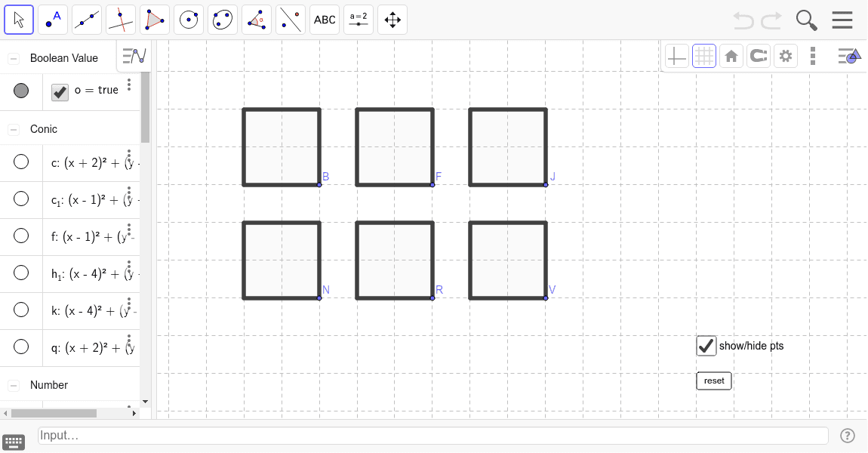Select the Ellipse conic tool
Image resolution: width=868 pixels, height=453 pixels.
tap(223, 20)
